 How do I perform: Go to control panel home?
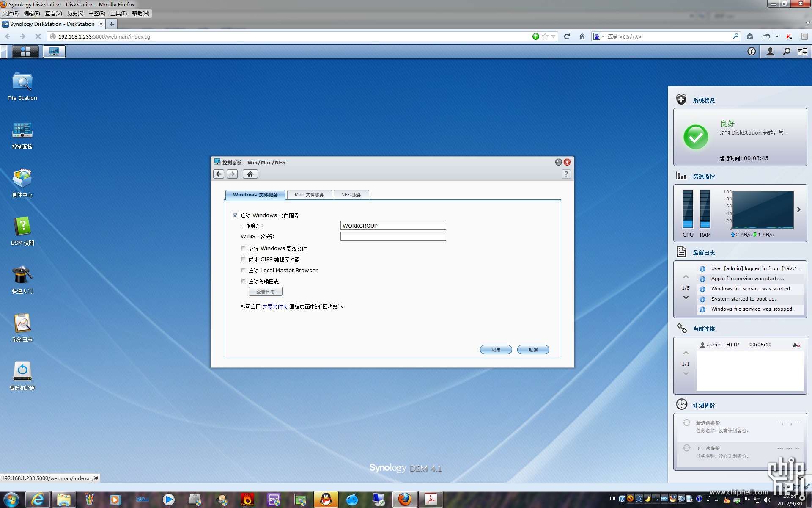coord(250,174)
